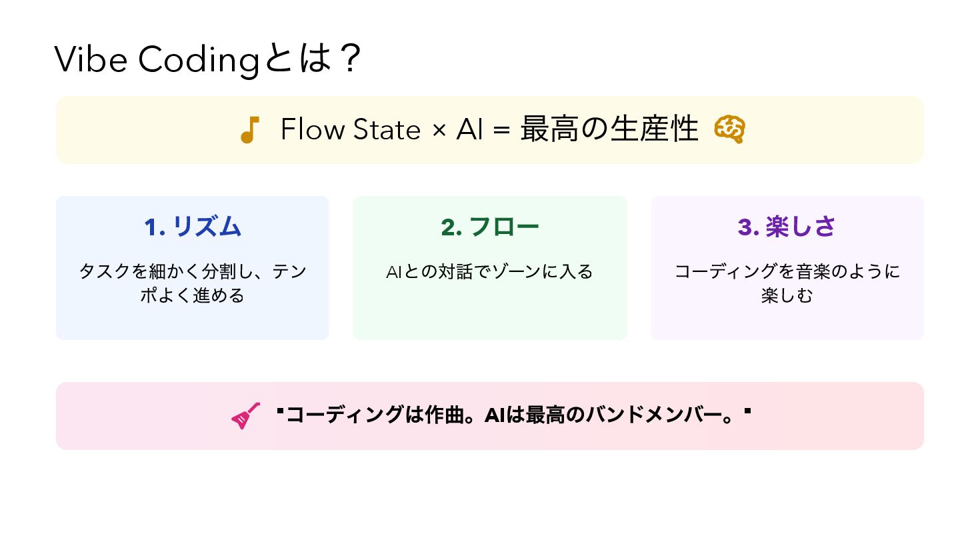Select the title Vibe Codingとは？
The image size is (980, 552).
(x=207, y=59)
